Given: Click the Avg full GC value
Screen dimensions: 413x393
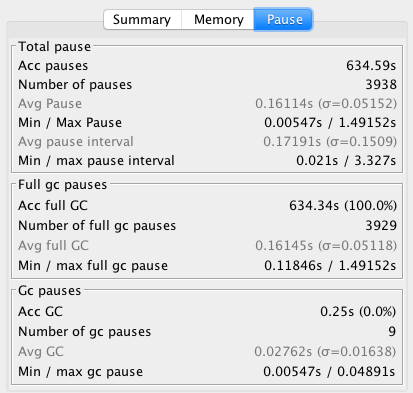Looking at the screenshot, I should coord(326,246).
